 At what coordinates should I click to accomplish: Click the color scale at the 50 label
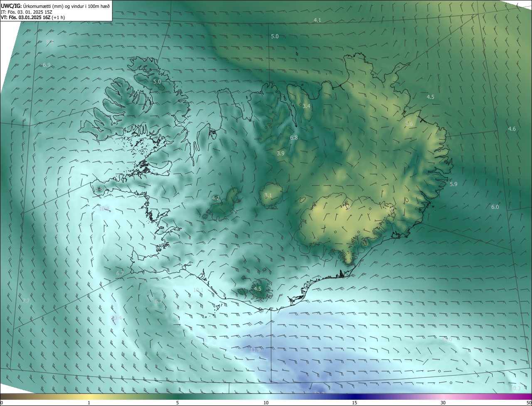click(529, 403)
